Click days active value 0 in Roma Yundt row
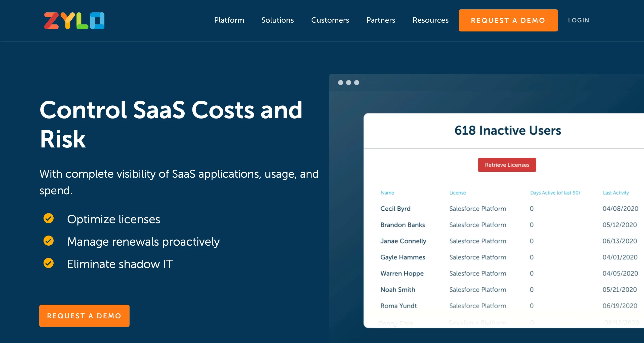This screenshot has height=343, width=644. [532, 306]
